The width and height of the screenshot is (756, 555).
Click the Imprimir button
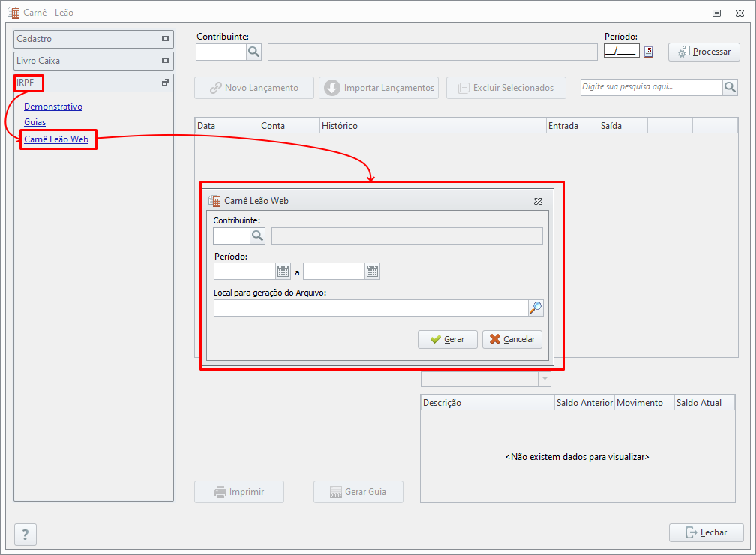pos(239,492)
